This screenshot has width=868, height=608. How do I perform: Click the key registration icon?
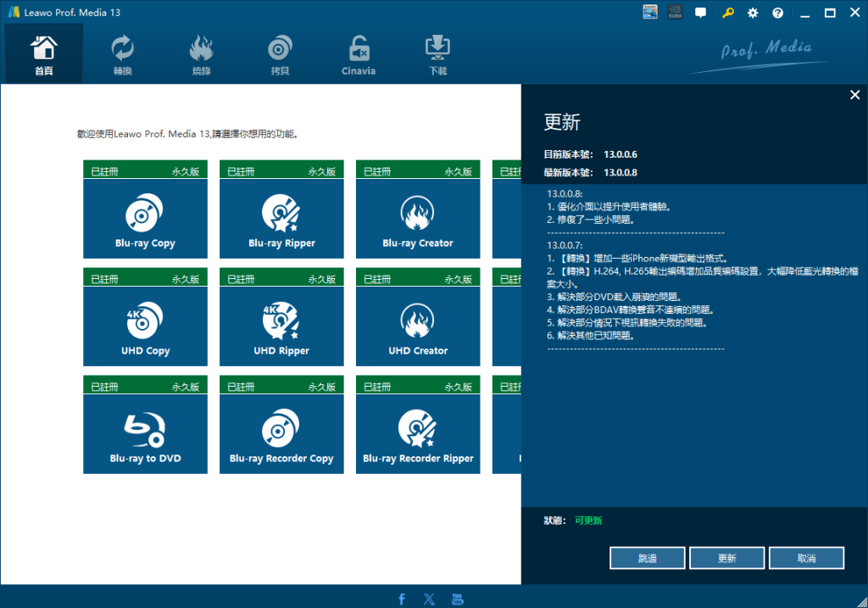click(728, 13)
